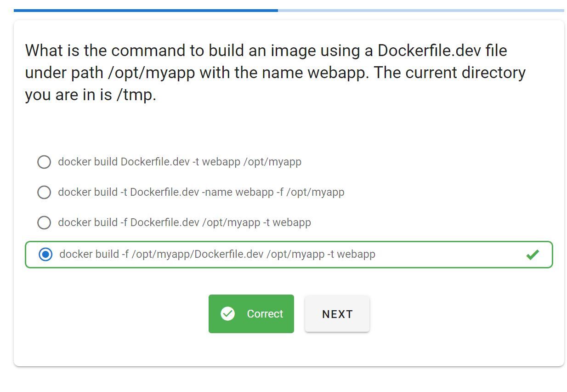
Task: Select radio for 'docker build -t Dockerfile.dev -name webapp' option
Action: point(44,192)
